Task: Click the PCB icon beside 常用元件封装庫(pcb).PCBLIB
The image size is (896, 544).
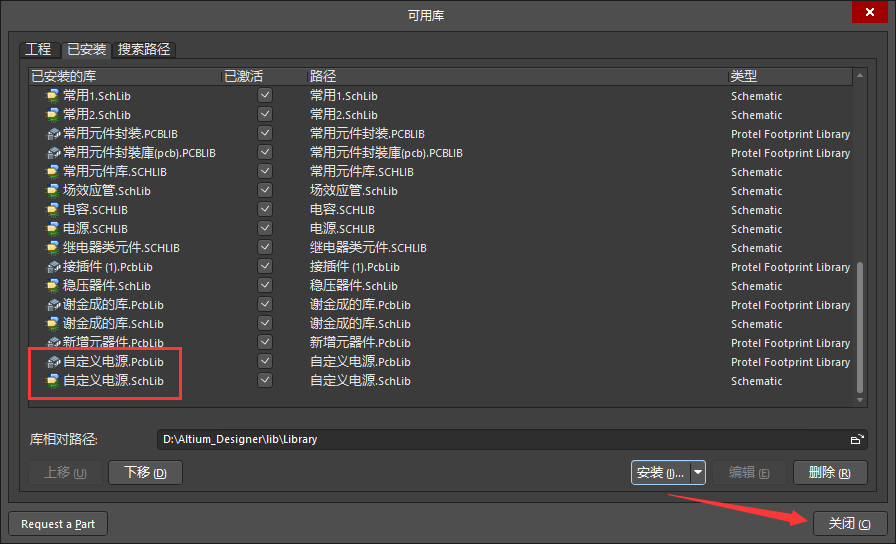Action: tap(53, 153)
